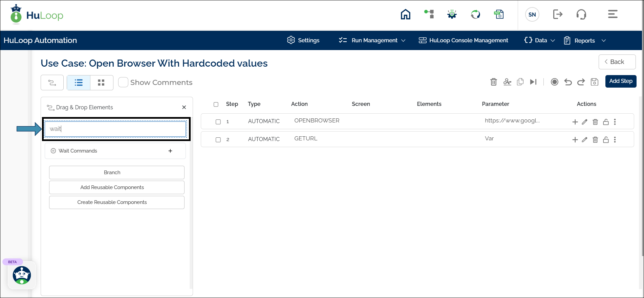Check the select-all steps checkbox
644x298 pixels.
216,104
